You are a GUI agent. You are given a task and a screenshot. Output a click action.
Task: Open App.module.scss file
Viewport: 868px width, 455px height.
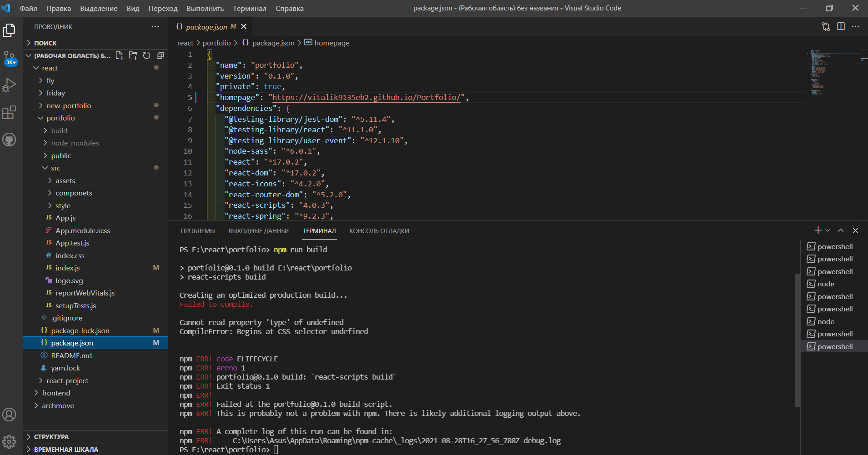tap(95, 230)
